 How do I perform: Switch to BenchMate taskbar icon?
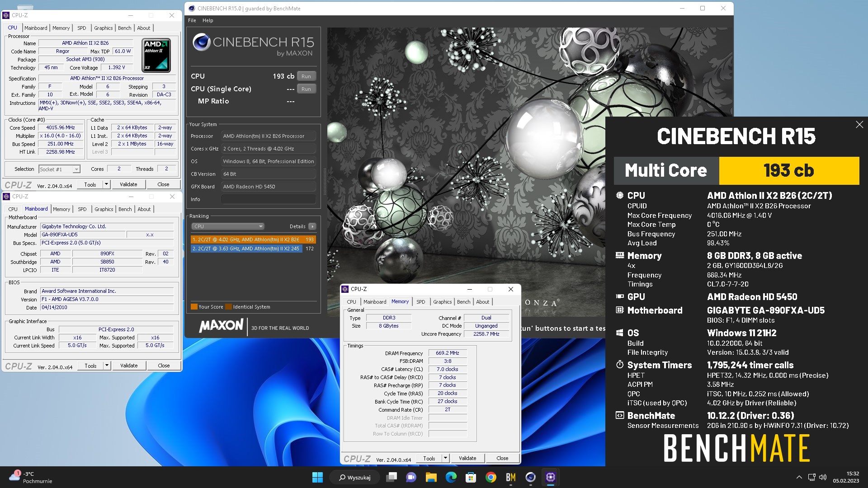(x=511, y=477)
